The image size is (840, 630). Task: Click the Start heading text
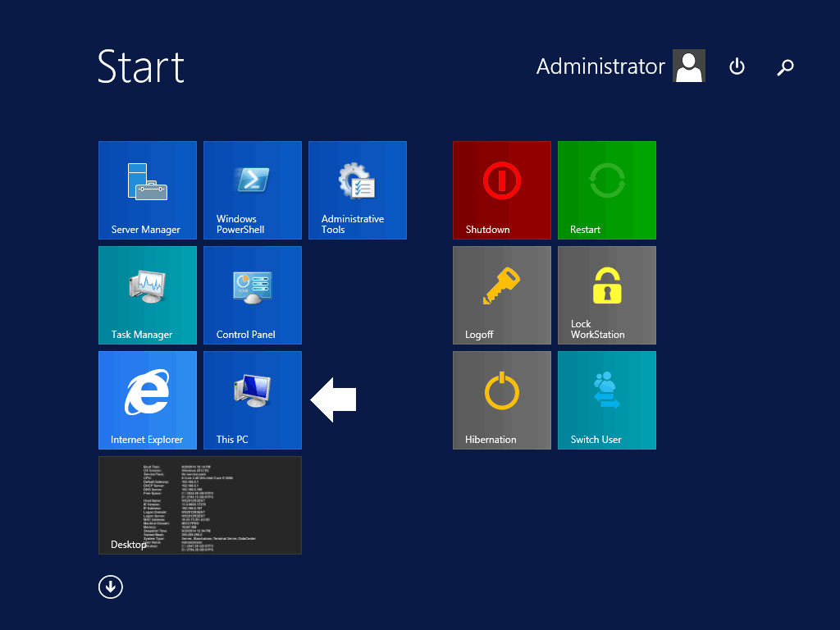tap(141, 66)
